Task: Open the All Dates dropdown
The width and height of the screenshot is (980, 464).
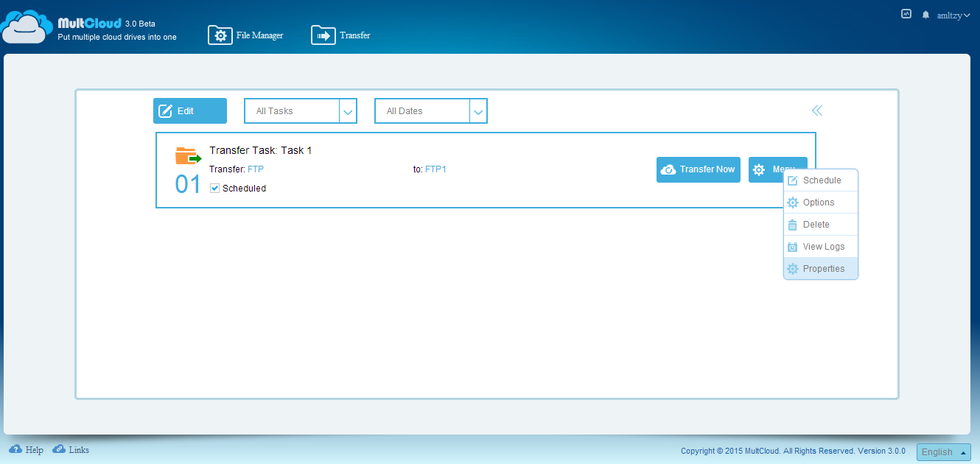Action: tap(431, 111)
